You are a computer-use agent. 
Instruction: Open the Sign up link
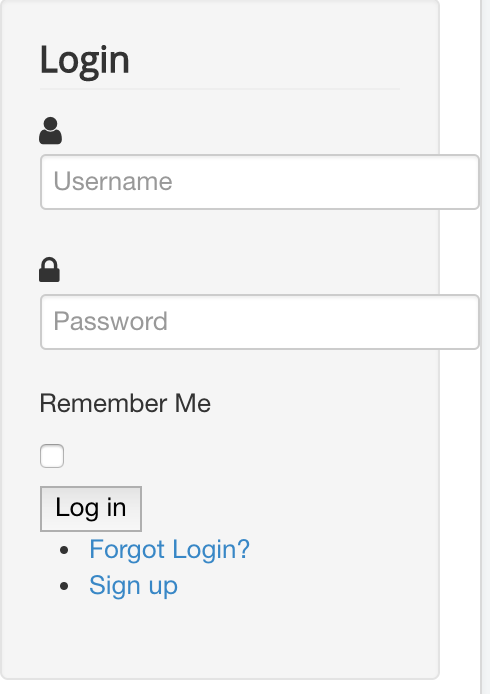click(x=133, y=586)
